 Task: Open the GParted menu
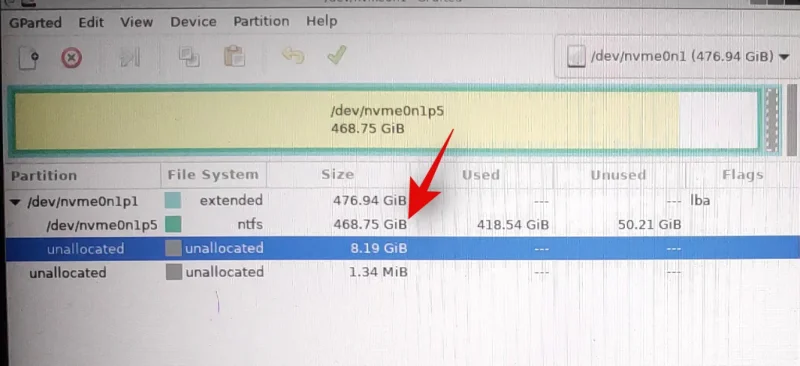point(35,23)
